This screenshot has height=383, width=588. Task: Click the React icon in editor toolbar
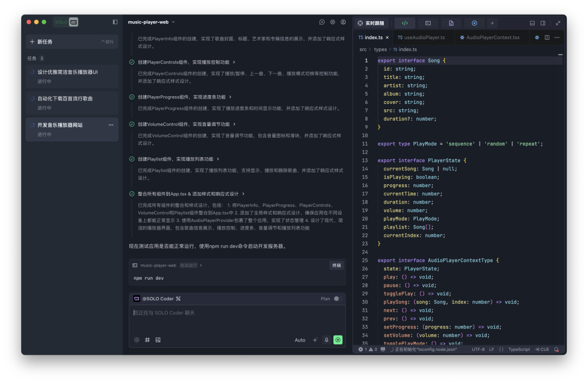point(537,38)
